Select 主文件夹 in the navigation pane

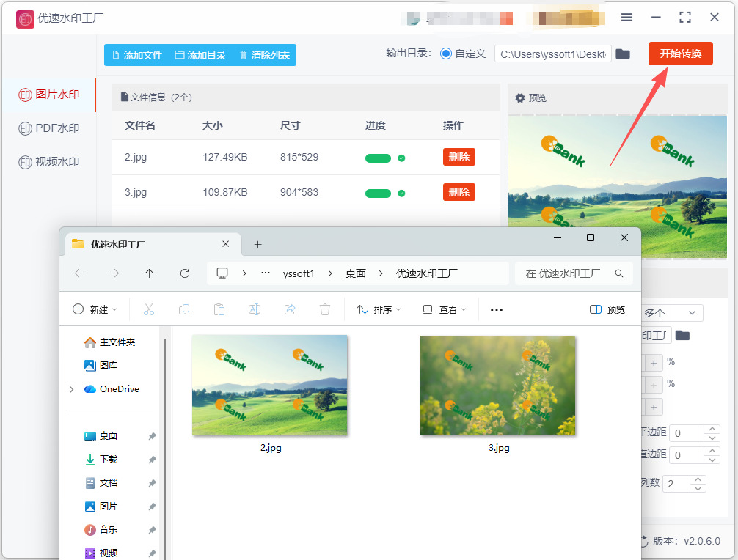[109, 342]
